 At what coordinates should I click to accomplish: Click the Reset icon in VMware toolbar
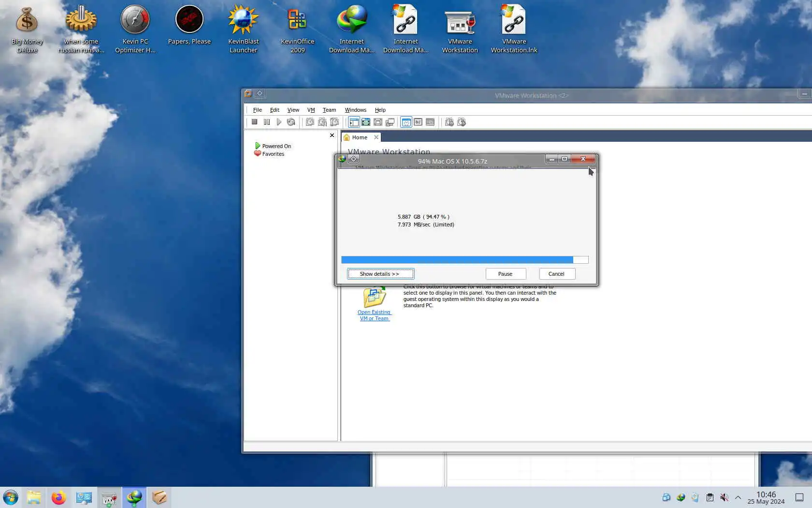click(290, 122)
